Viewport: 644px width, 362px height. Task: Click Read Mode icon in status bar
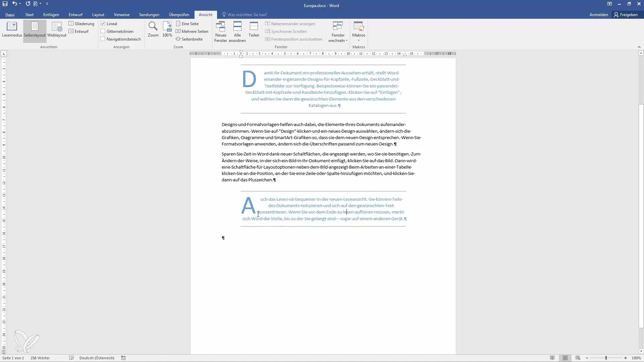(552, 358)
